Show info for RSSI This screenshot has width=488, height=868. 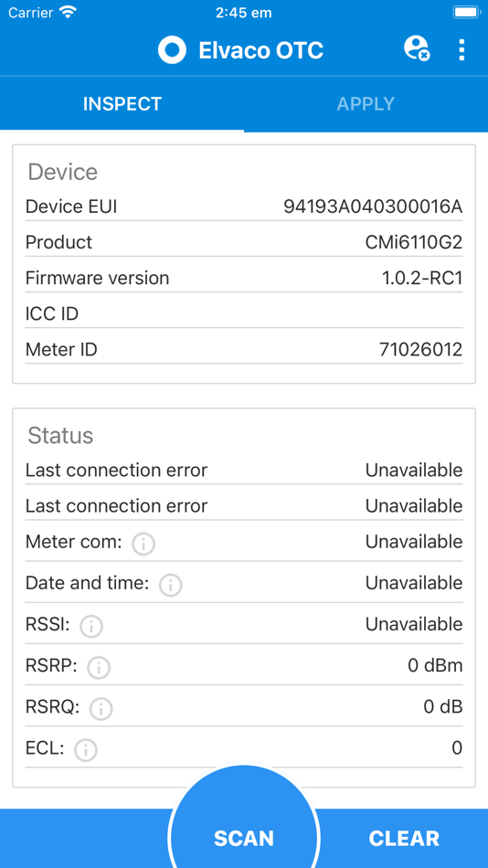click(91, 627)
